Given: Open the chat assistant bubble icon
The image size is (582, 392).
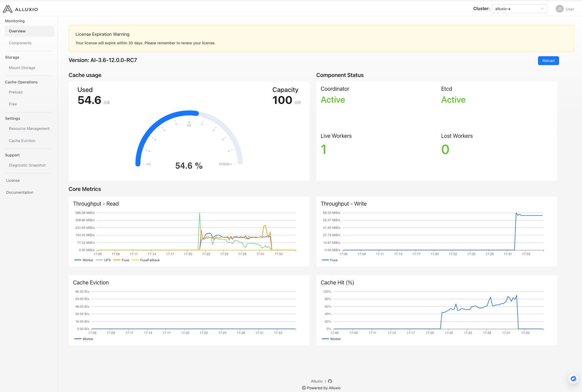Looking at the screenshot, I should coord(573,379).
